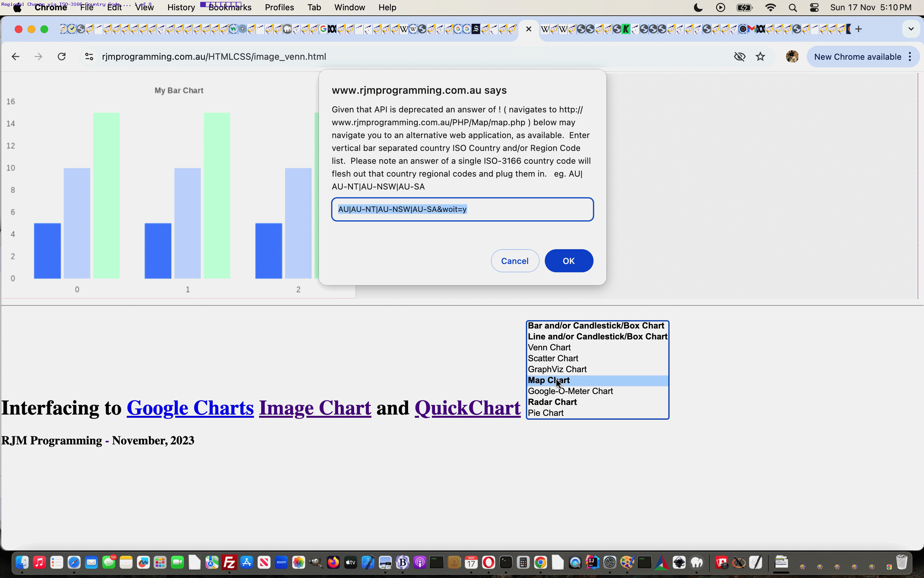Go back using the browser back arrow
924x578 pixels.
15,57
